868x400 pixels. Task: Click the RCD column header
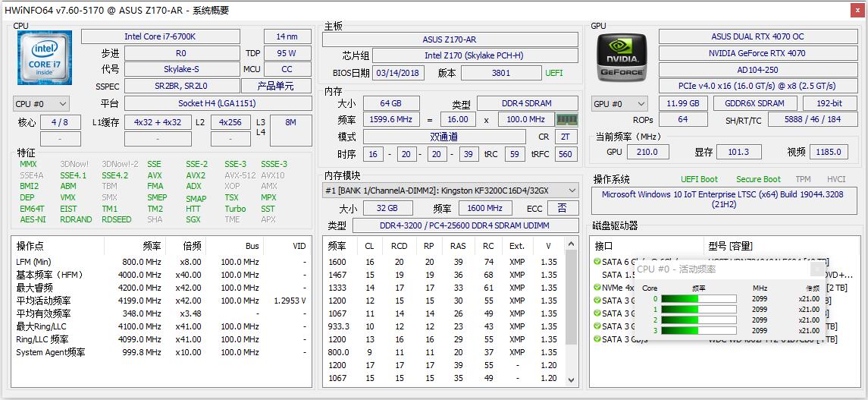coord(399,246)
